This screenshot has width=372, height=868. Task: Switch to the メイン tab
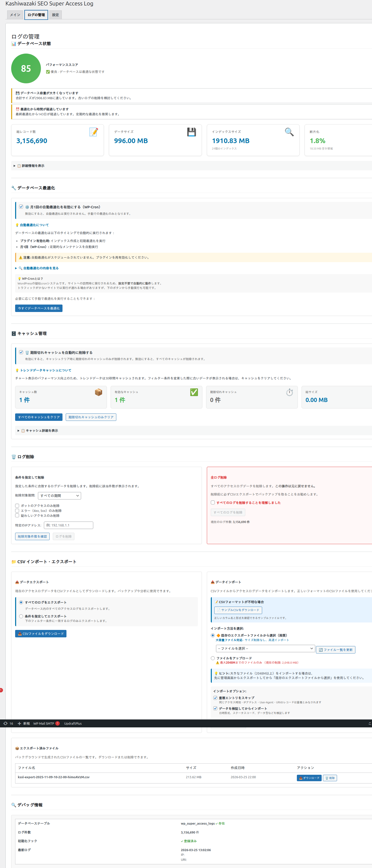15,15
